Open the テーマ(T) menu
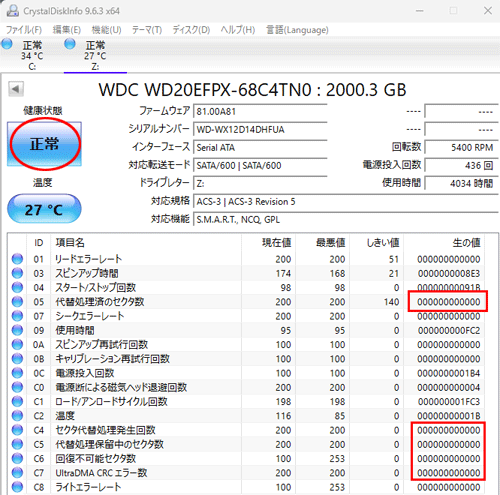The height and width of the screenshot is (495, 500). 147,30
